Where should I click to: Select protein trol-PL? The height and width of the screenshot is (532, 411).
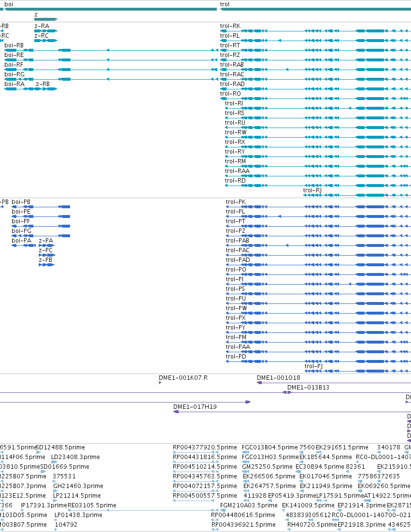pos(318,216)
